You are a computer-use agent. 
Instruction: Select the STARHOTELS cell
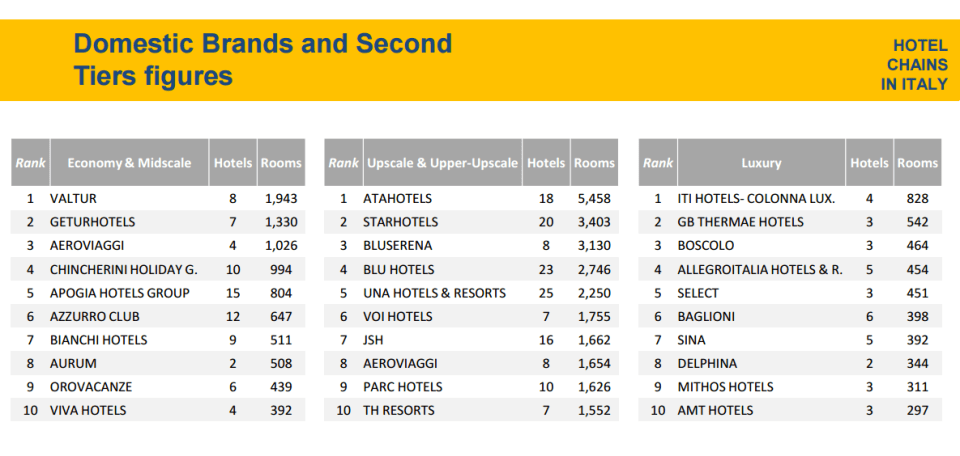398,222
